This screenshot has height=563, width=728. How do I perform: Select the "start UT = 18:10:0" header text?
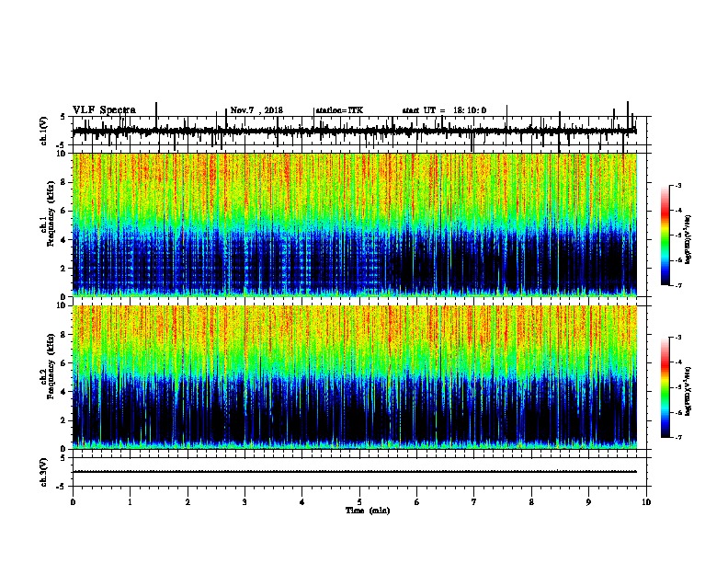click(444, 110)
